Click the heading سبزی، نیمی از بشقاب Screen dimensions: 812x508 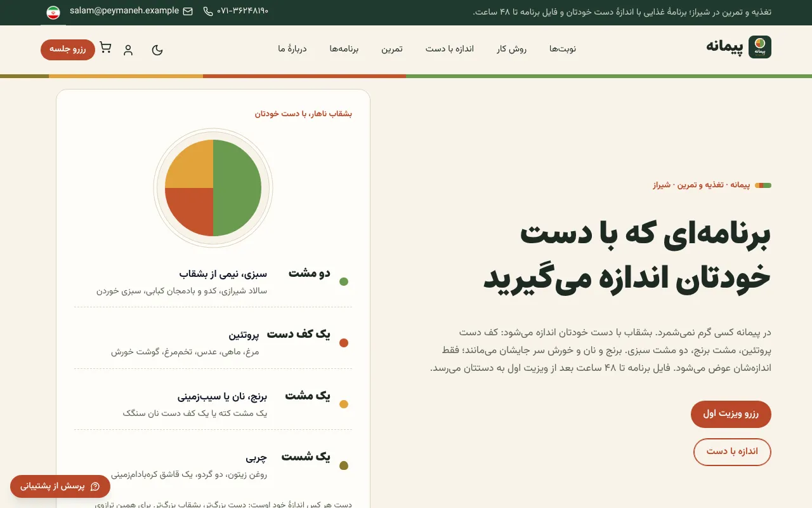pos(223,274)
